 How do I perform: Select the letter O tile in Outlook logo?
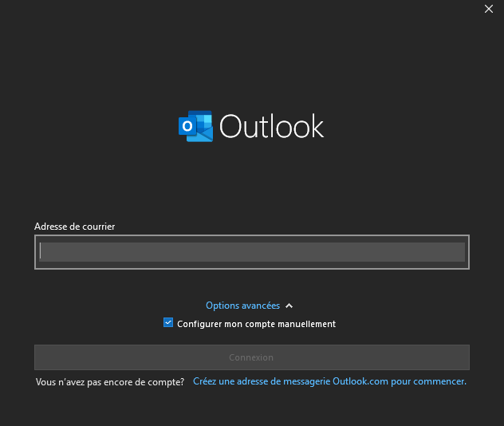click(187, 126)
